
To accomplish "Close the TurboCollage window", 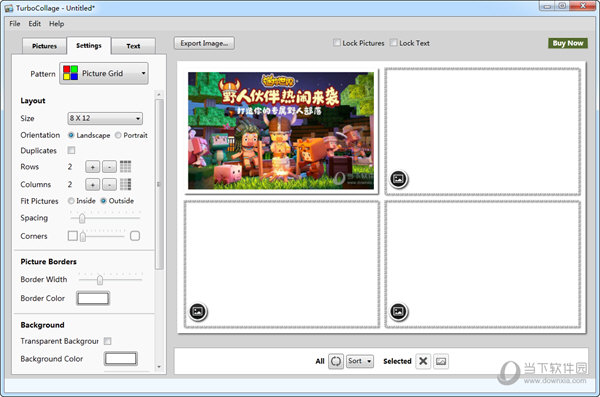I will point(583,6).
